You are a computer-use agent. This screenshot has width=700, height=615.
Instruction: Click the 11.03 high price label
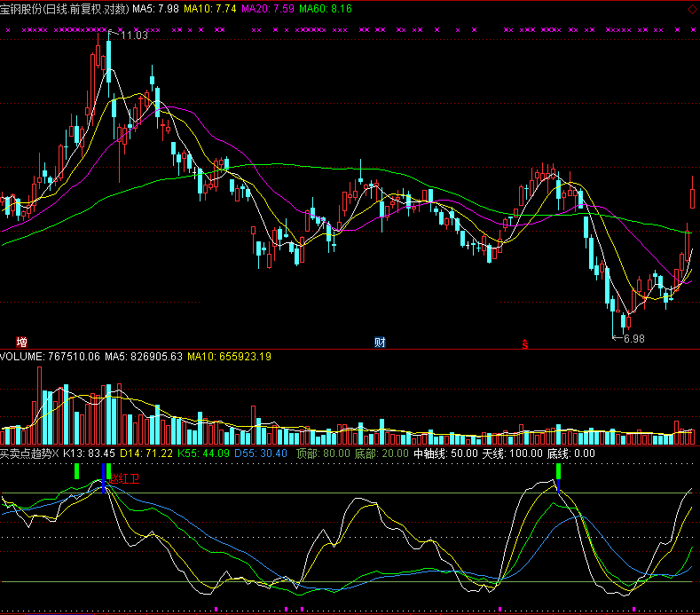point(134,35)
